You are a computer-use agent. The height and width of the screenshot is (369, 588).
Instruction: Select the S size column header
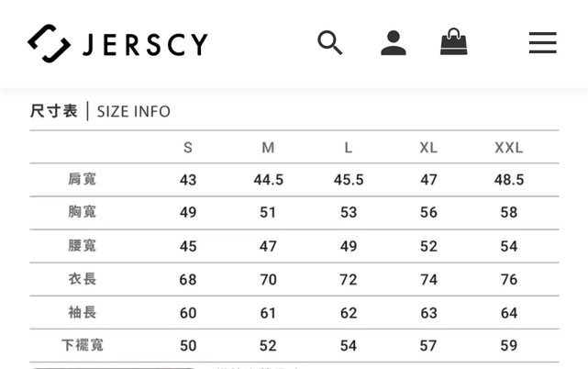188,147
